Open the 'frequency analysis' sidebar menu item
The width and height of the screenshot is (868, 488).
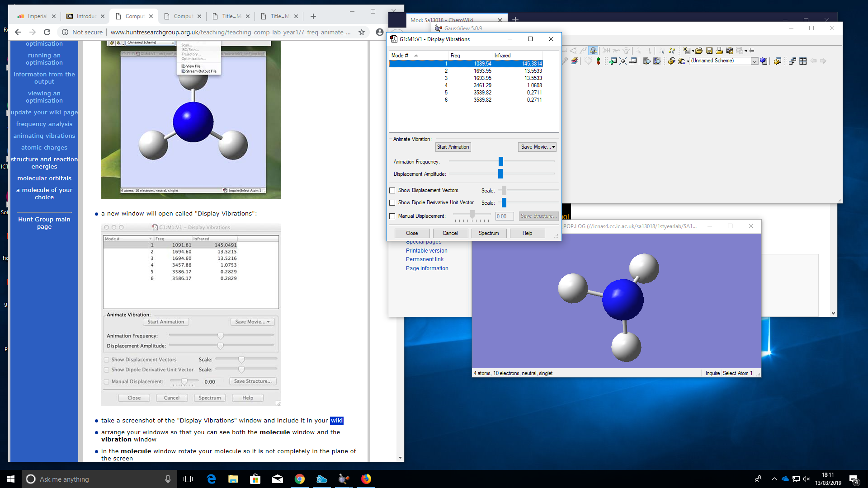coord(44,124)
